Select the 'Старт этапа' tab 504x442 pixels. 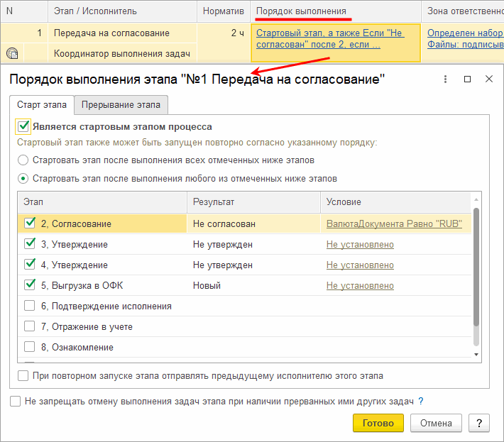point(42,105)
